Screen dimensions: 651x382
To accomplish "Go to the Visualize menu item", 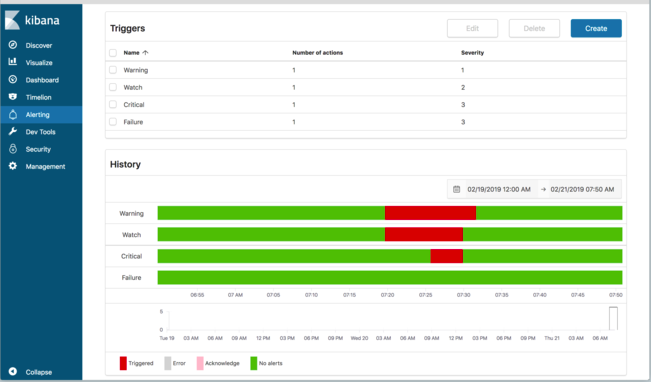I will click(x=39, y=63).
